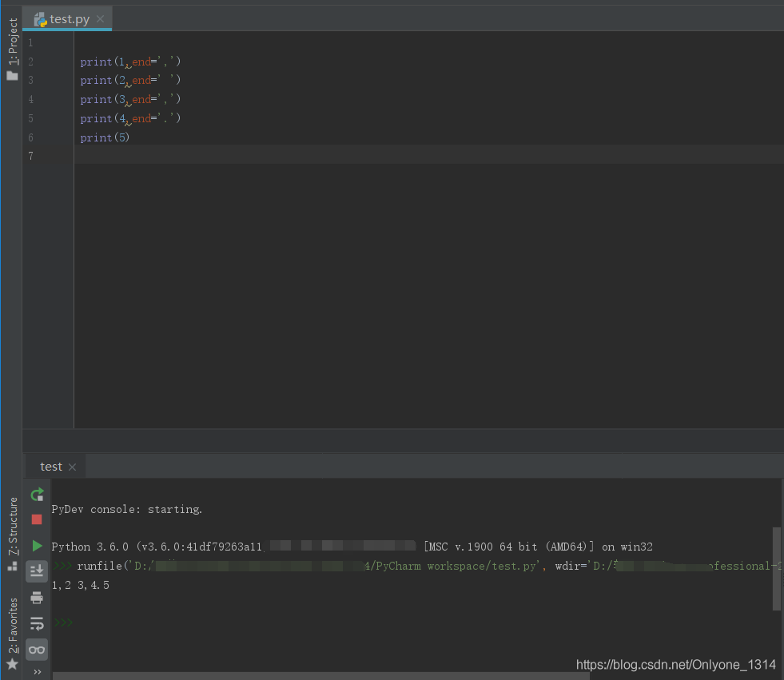Screen dimensions: 784x680
Task: Click the console vertical scrollbar
Action: 777,568
